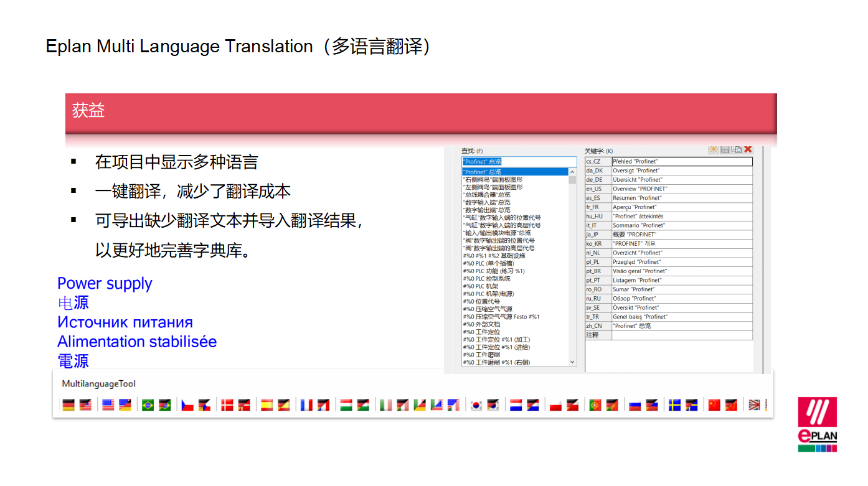
Task: Click da_DK cell Oversigt "Profinet"
Action: click(x=682, y=171)
